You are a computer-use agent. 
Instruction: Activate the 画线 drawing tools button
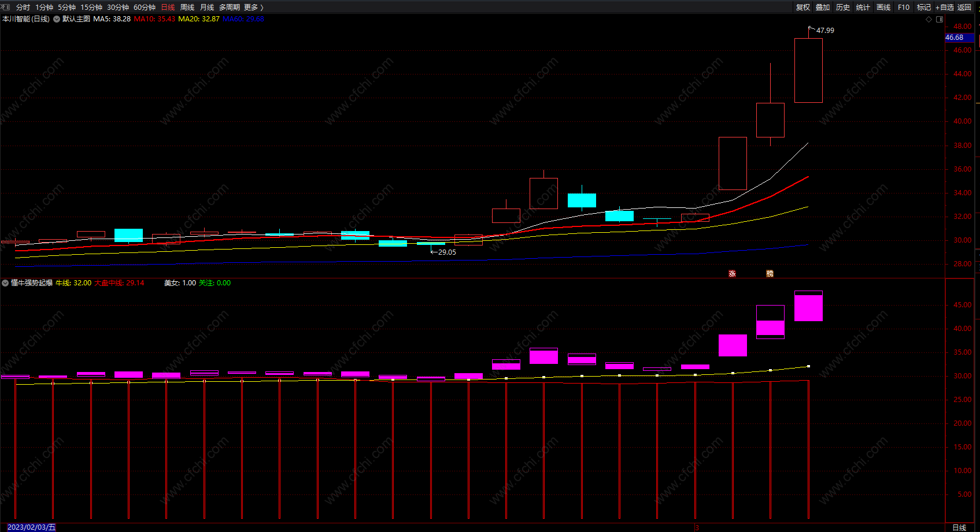point(883,8)
